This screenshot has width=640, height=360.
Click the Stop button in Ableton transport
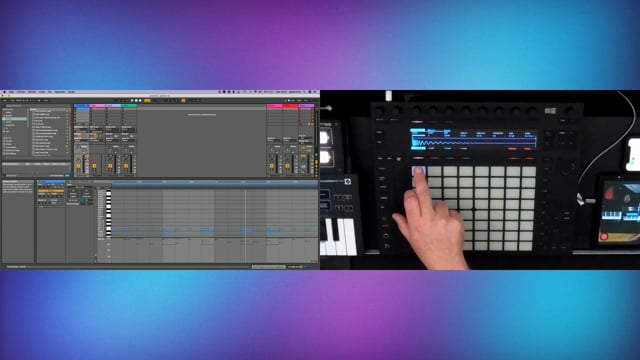pos(136,100)
